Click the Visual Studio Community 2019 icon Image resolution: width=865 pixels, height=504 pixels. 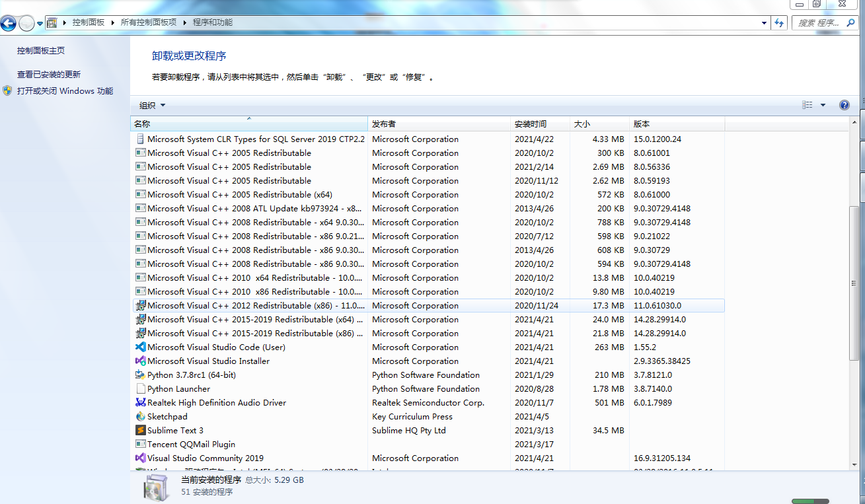point(140,458)
